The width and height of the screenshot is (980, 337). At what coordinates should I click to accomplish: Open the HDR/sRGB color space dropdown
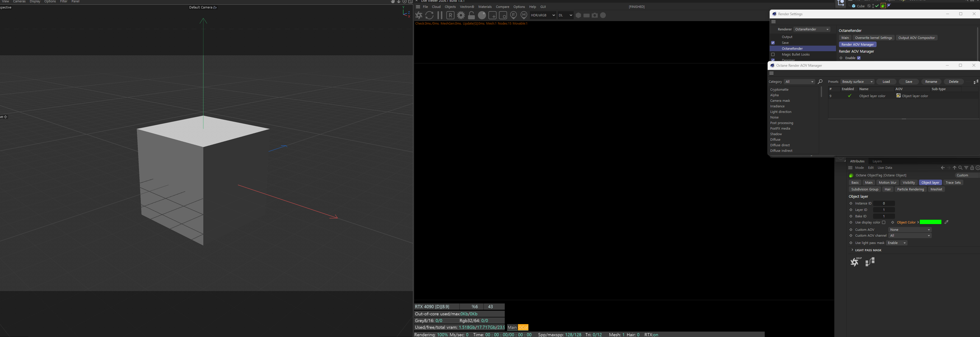tap(542, 15)
